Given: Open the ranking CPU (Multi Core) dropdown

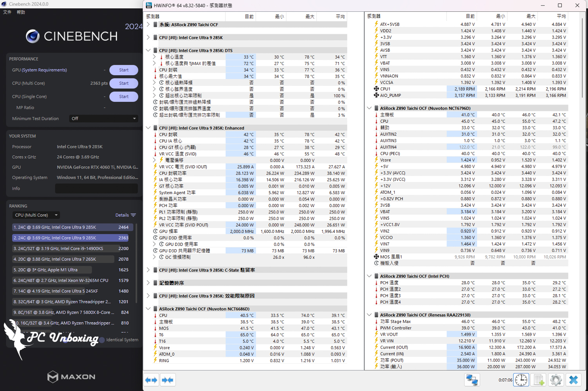Looking at the screenshot, I should pyautogui.click(x=36, y=215).
